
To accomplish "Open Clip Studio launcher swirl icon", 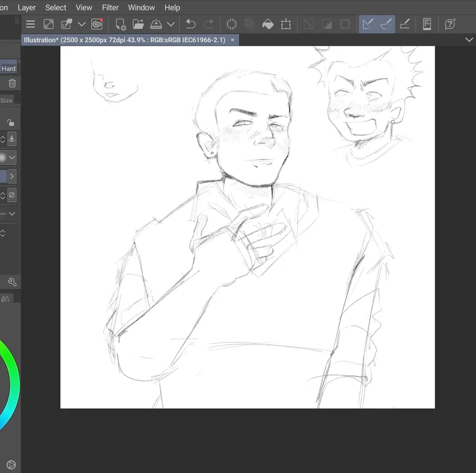I will pos(97,24).
